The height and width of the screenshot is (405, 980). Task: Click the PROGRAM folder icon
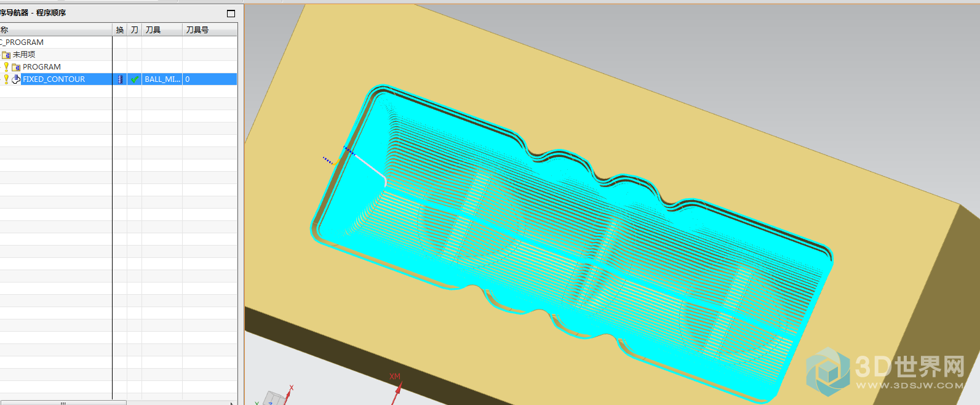(x=16, y=67)
